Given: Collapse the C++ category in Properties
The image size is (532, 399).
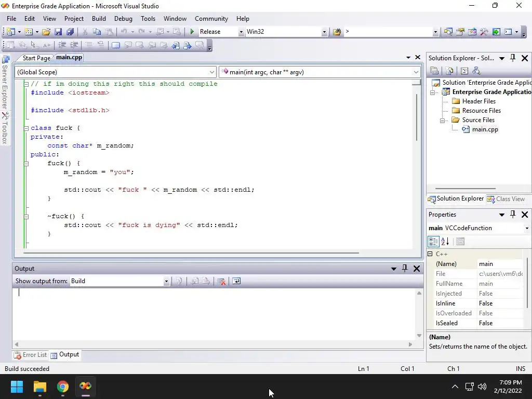Looking at the screenshot, I should 430,254.
